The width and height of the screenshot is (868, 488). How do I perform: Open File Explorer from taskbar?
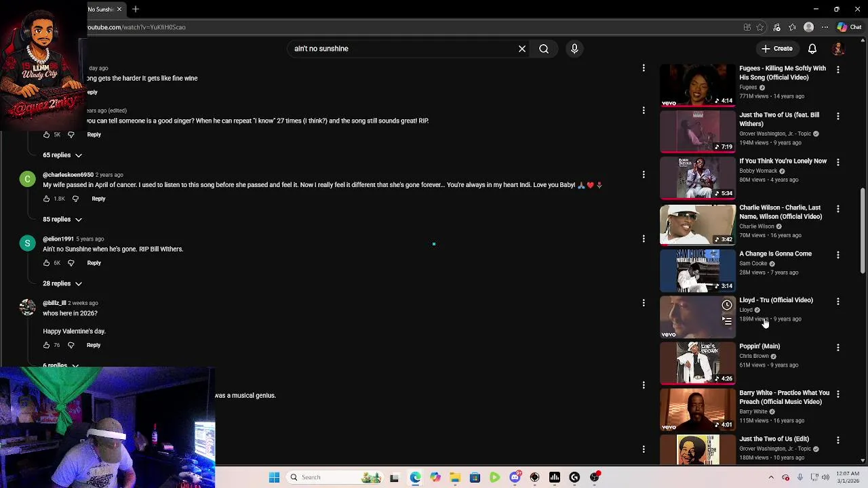click(x=455, y=477)
